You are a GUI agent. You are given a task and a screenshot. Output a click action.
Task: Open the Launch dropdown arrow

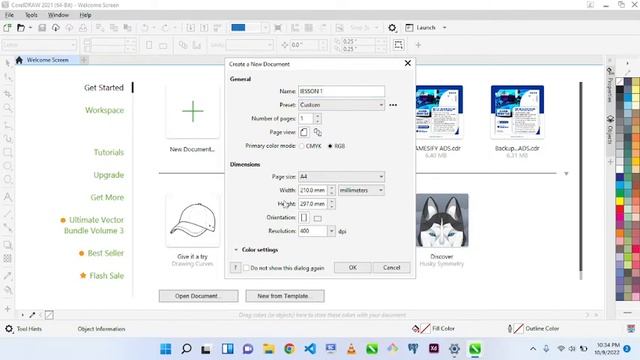(x=444, y=28)
